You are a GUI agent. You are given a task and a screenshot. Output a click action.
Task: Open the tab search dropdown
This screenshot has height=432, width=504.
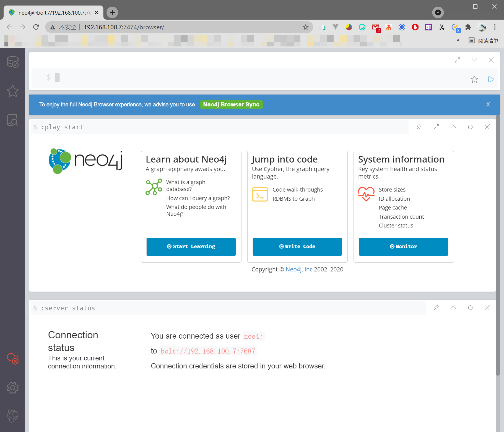(438, 12)
